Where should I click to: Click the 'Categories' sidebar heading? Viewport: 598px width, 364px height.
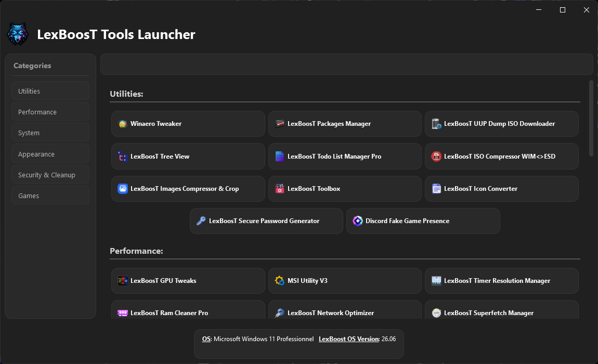point(32,66)
